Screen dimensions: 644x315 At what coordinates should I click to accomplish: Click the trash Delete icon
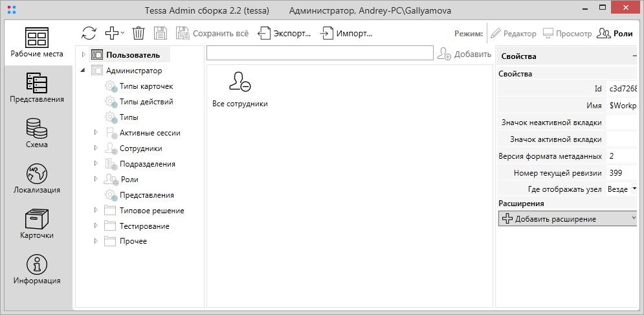tap(139, 34)
